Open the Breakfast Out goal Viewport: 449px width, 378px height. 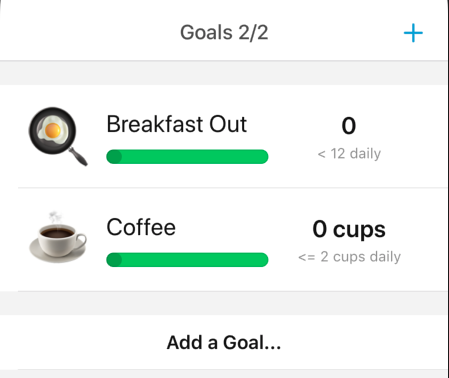click(x=224, y=136)
